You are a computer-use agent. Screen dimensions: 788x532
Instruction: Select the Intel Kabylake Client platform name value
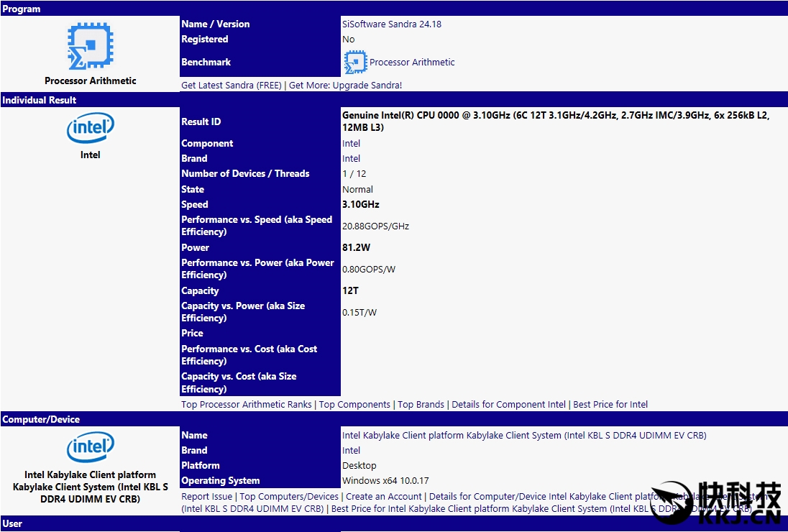tap(524, 436)
